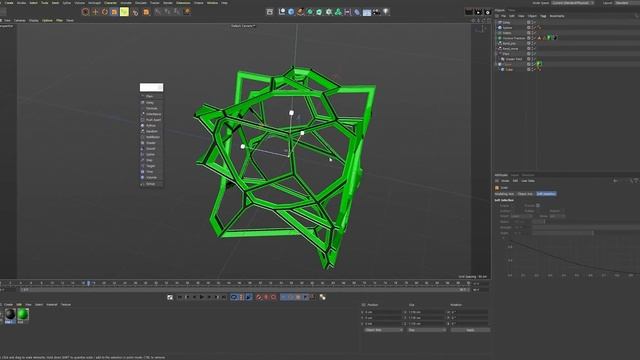Switch to the Takes tab
The height and width of the screenshot is (360, 640).
[511, 11]
